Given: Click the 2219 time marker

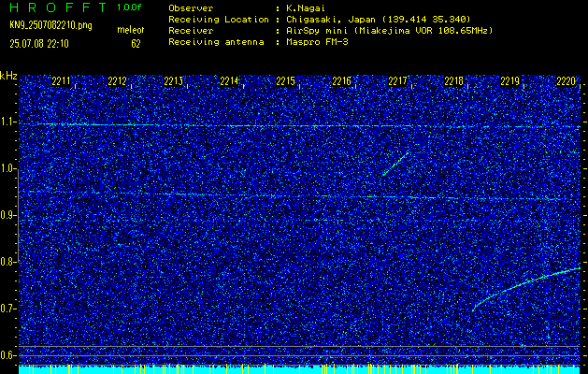Looking at the screenshot, I should coord(510,80).
